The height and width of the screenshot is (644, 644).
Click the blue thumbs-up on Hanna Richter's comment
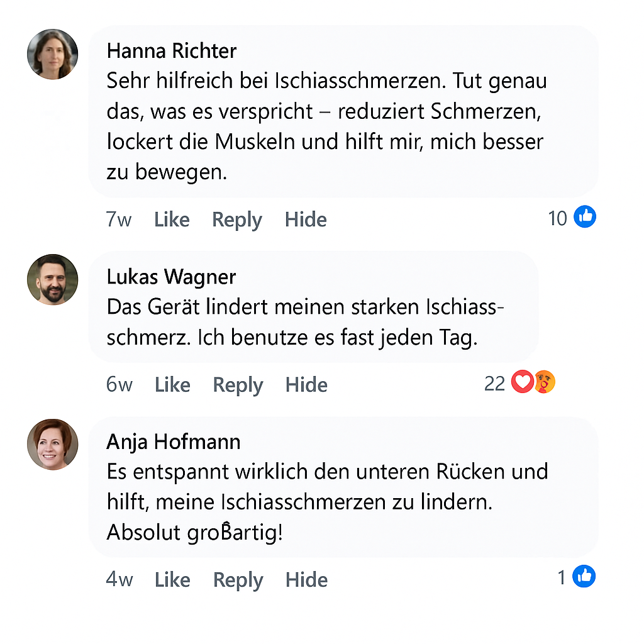pyautogui.click(x=585, y=218)
